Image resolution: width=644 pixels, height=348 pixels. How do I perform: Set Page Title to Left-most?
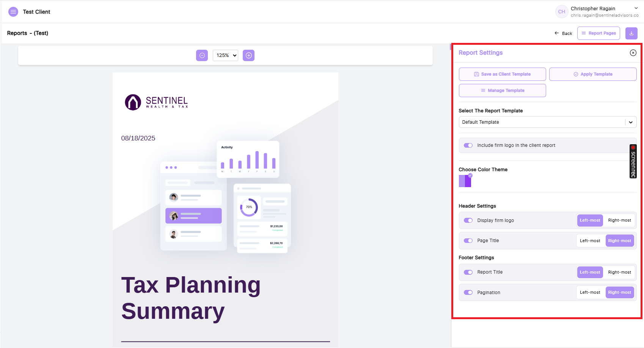tap(590, 241)
